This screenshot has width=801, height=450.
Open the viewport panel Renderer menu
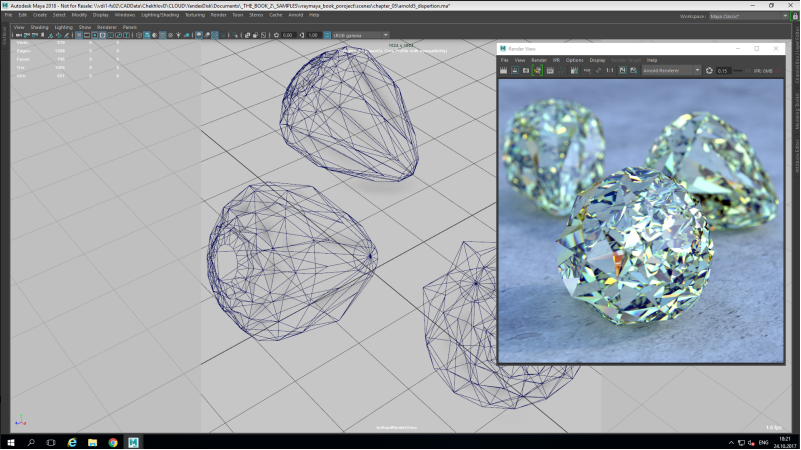coord(107,28)
